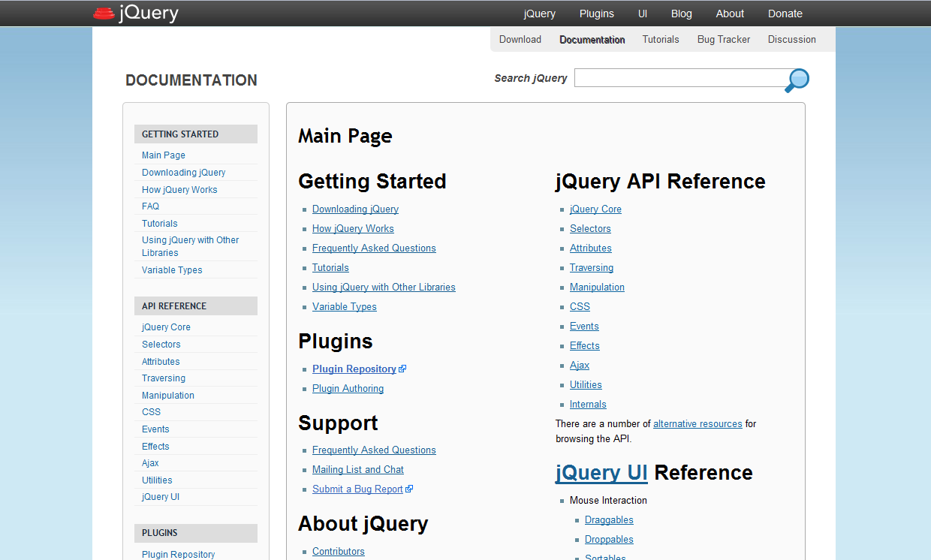Open jQuery Core under API Reference
The image size is (931, 560).
tap(595, 209)
